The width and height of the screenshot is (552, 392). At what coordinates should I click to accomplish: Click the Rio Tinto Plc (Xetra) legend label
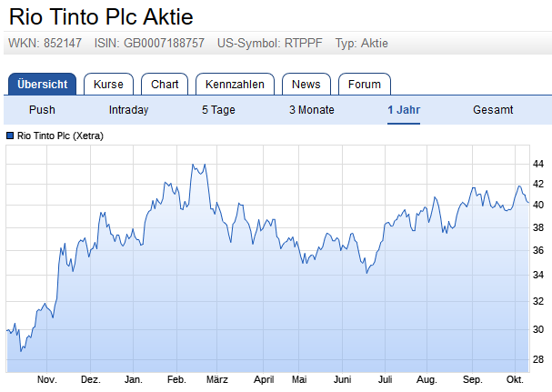(60, 136)
